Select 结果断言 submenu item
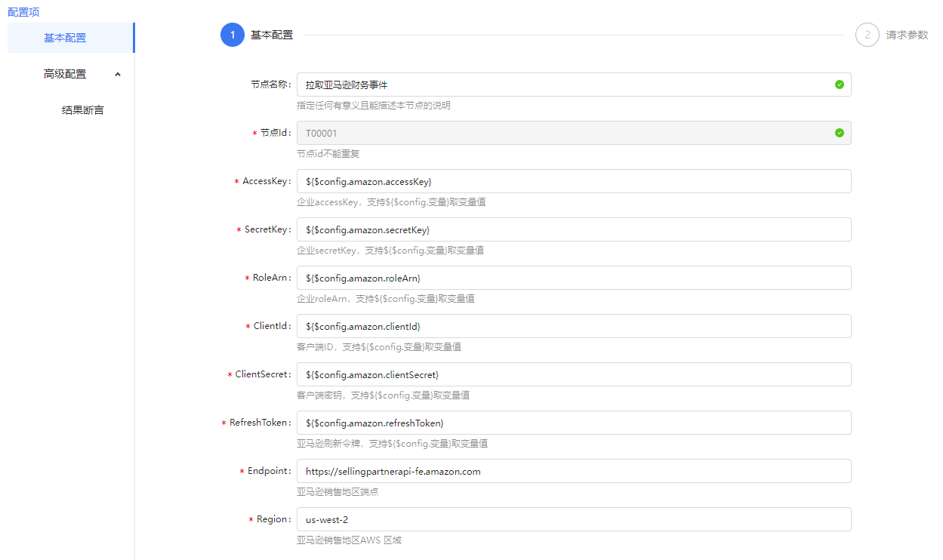 pyautogui.click(x=83, y=110)
